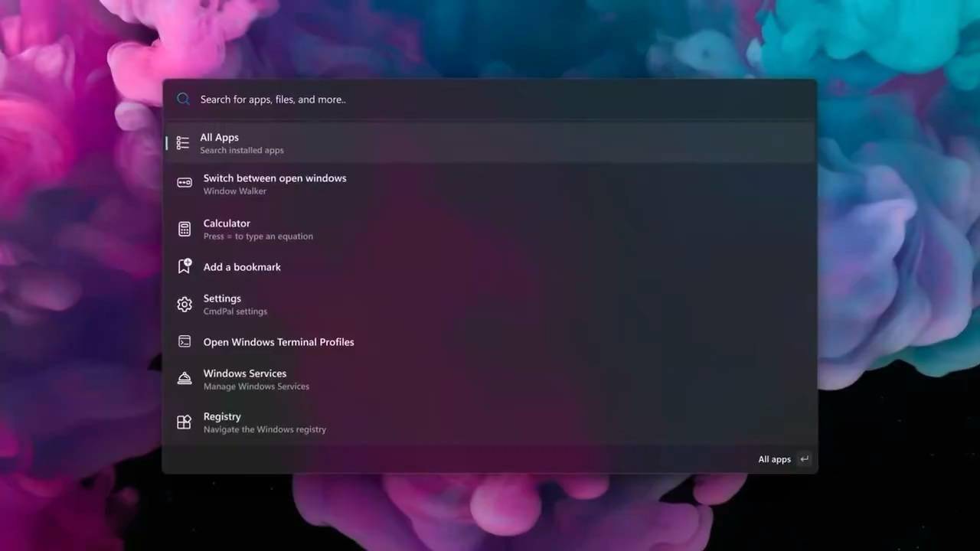The width and height of the screenshot is (980, 551).
Task: Click the Window Walker switch windows icon
Action: pos(185,183)
